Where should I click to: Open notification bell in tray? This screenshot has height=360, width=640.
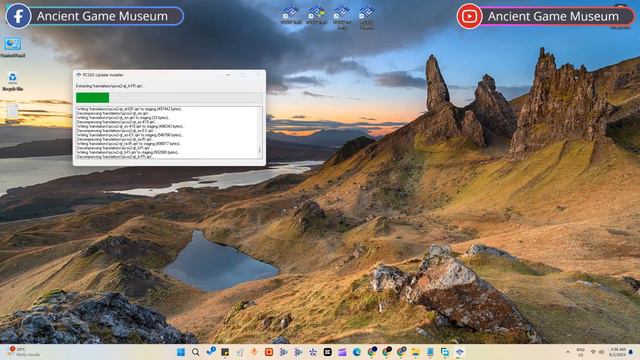click(x=631, y=352)
